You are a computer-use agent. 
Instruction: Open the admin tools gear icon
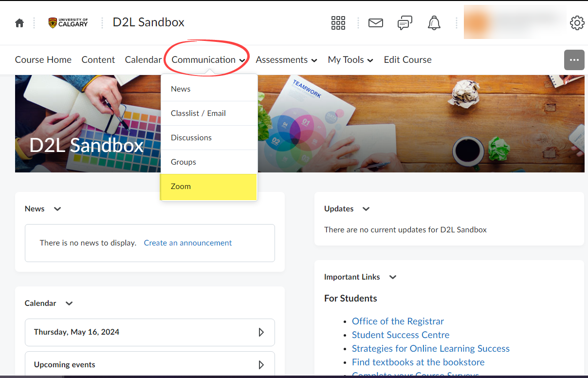pos(577,23)
